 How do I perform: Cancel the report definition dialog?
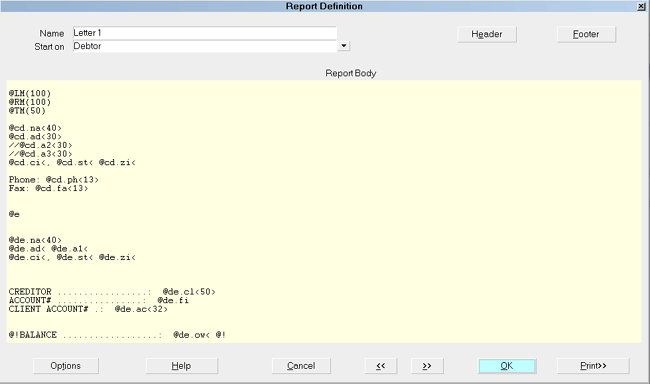coord(301,366)
